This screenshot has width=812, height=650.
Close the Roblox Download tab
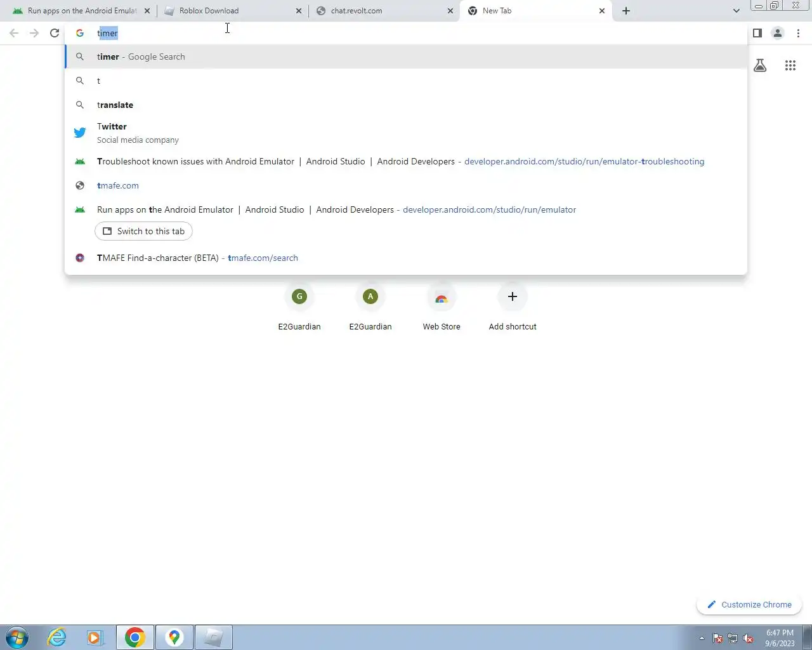pyautogui.click(x=299, y=11)
